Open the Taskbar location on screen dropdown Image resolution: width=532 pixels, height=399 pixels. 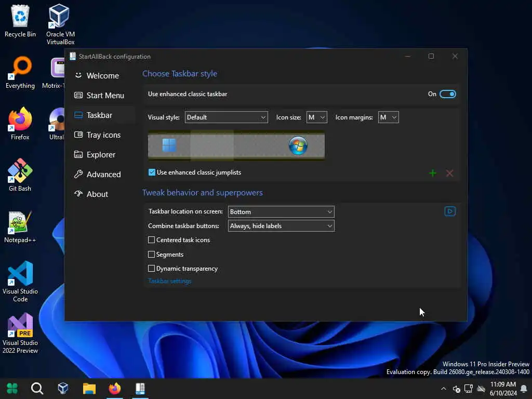pos(281,212)
